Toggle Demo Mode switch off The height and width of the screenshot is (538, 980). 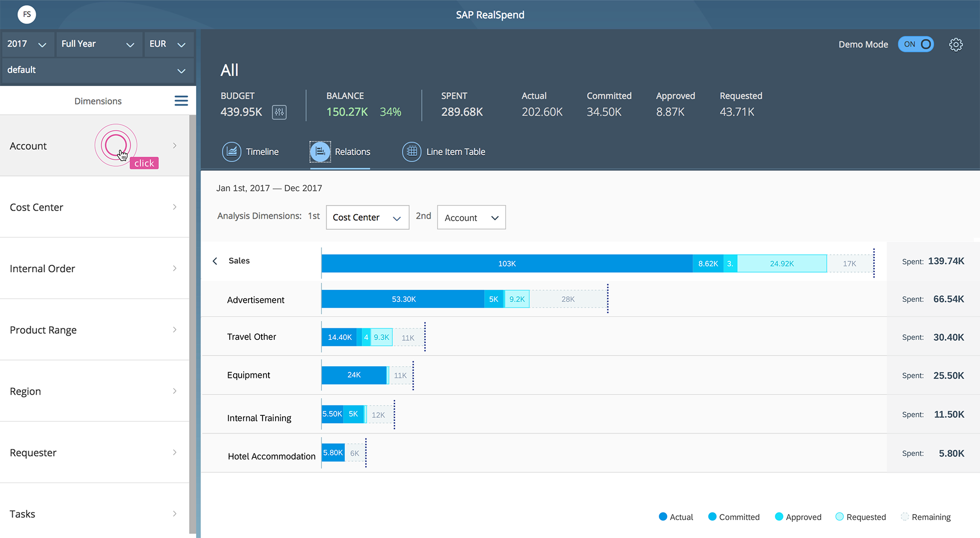(915, 44)
